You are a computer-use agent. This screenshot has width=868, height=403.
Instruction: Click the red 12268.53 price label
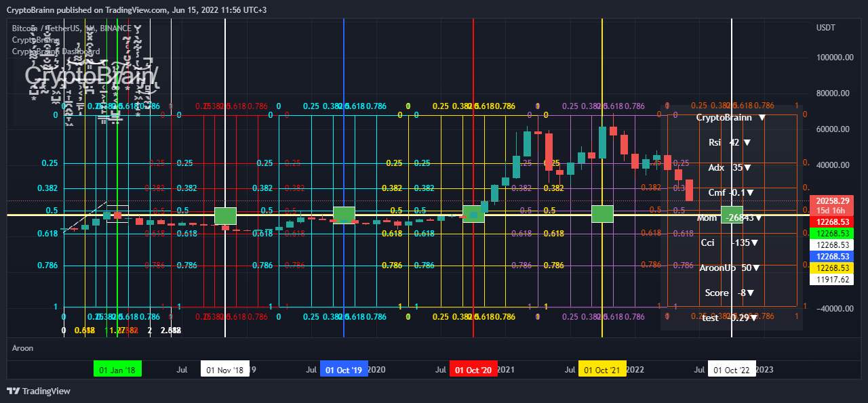click(x=832, y=222)
